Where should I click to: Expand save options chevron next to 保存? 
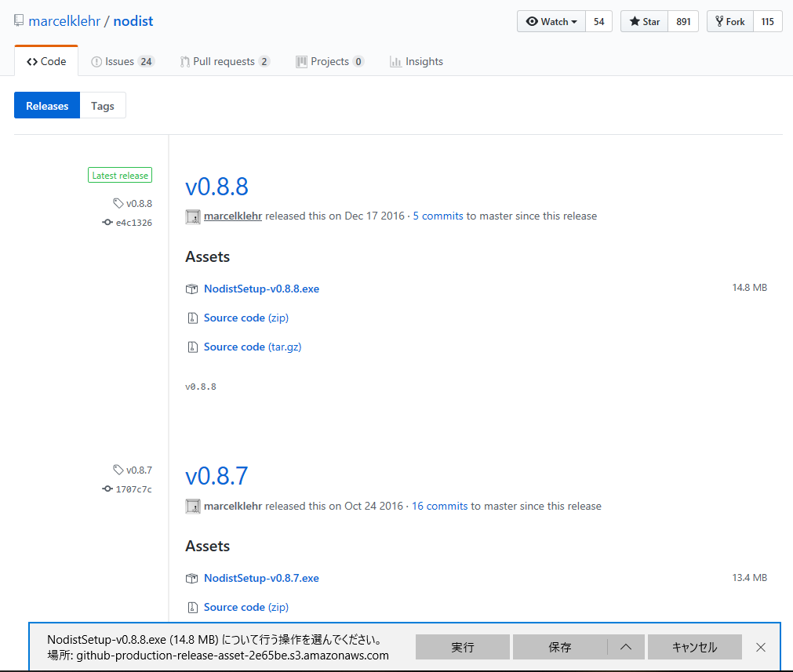coord(626,647)
